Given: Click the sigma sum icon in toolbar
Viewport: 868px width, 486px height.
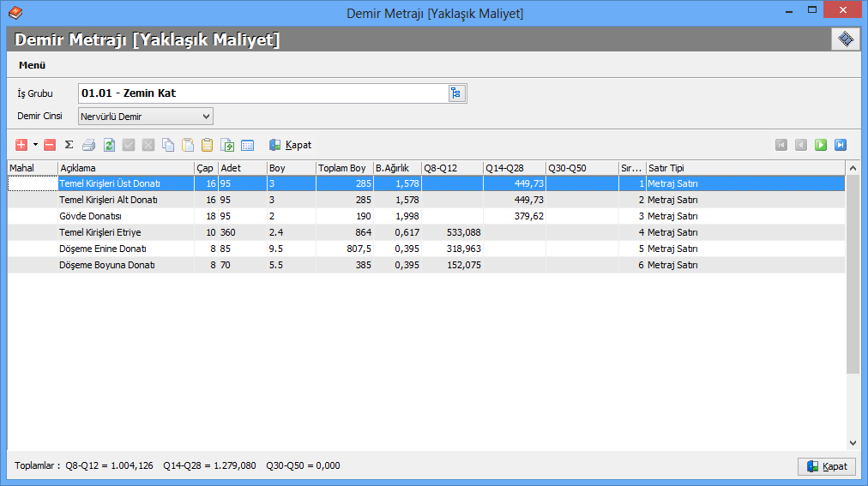Looking at the screenshot, I should tap(69, 145).
